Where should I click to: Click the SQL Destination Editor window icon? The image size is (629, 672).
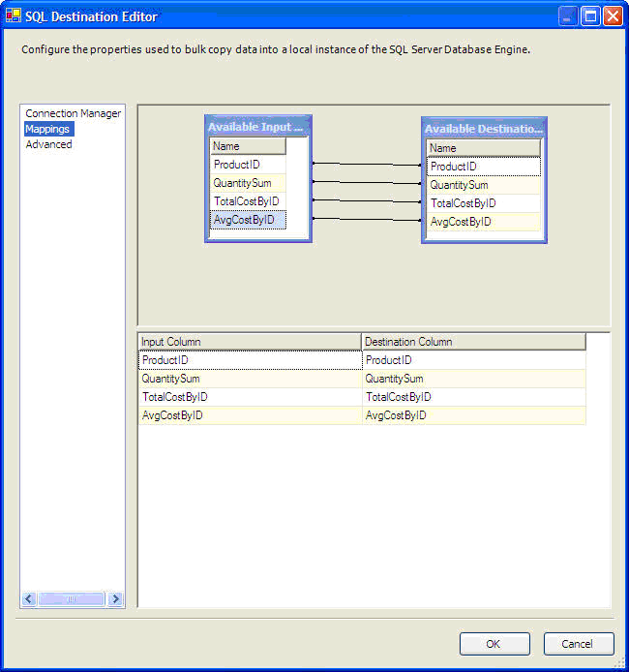point(14,15)
